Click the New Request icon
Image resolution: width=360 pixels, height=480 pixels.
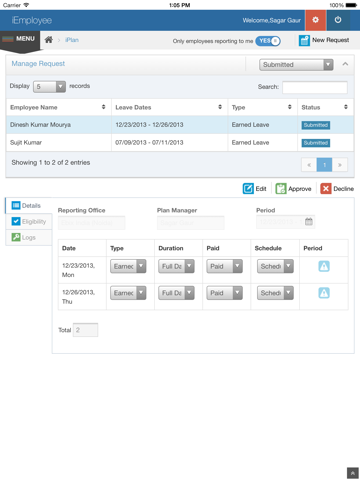coord(304,40)
